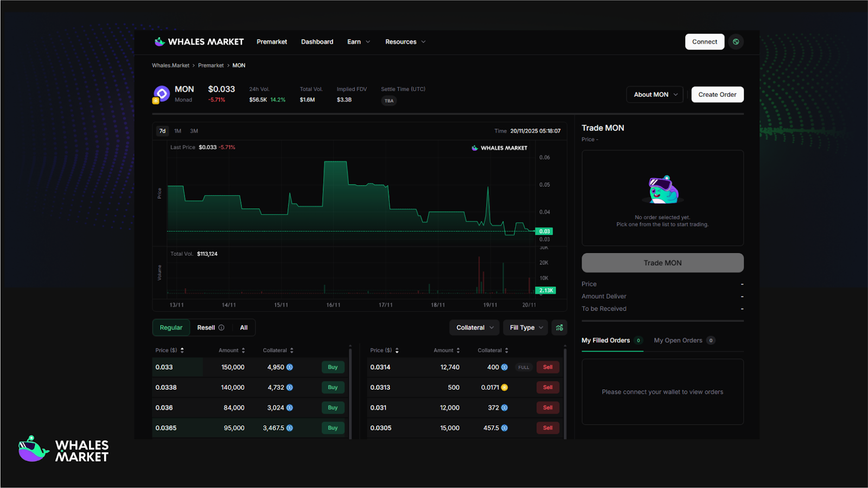The image size is (868, 488).
Task: Sell into the 0.0313 order
Action: [548, 388]
